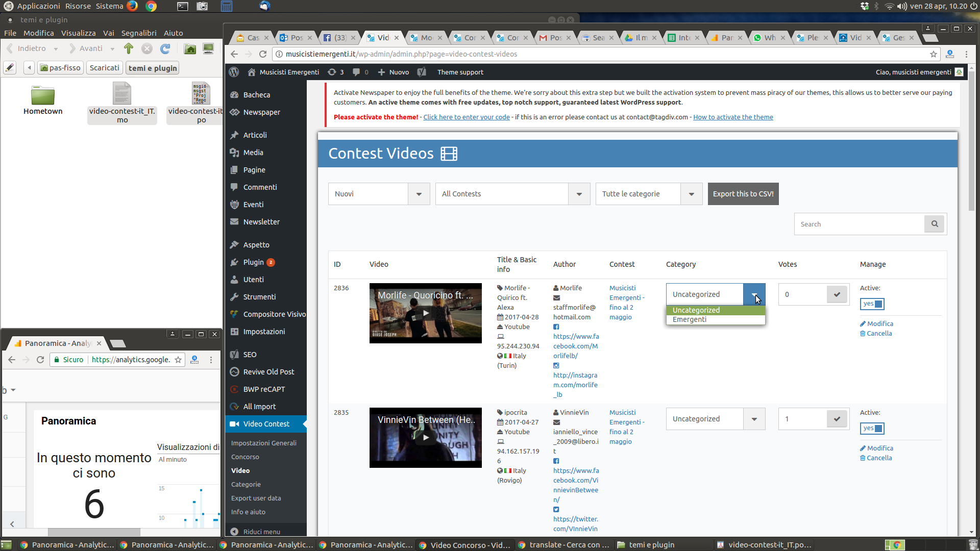Expand the All Contests dropdown
This screenshot has width=980, height=551.
pos(512,194)
